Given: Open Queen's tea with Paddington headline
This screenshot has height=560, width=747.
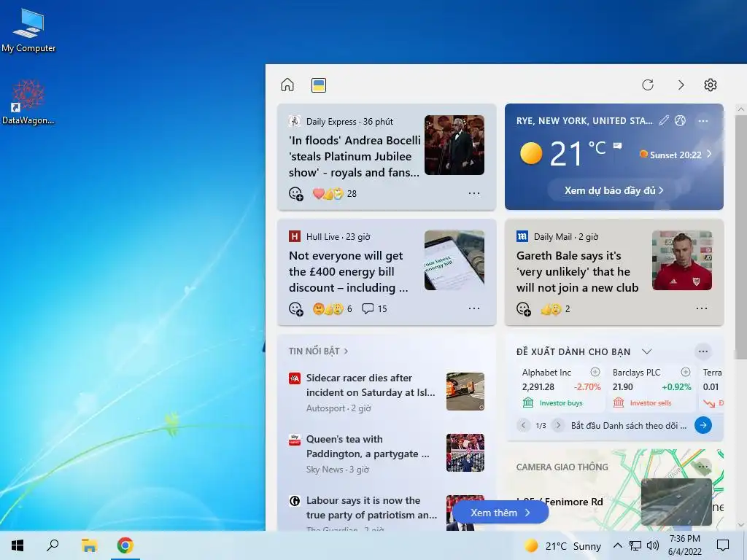Looking at the screenshot, I should [x=368, y=446].
